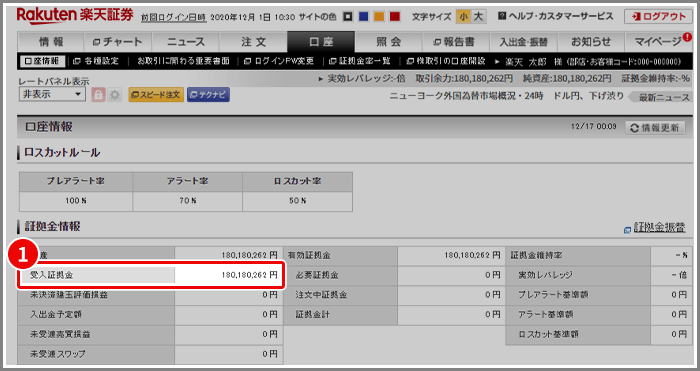The height and width of the screenshot is (371, 700).
Task: Click the ロスカット率 50% cell
Action: click(298, 201)
